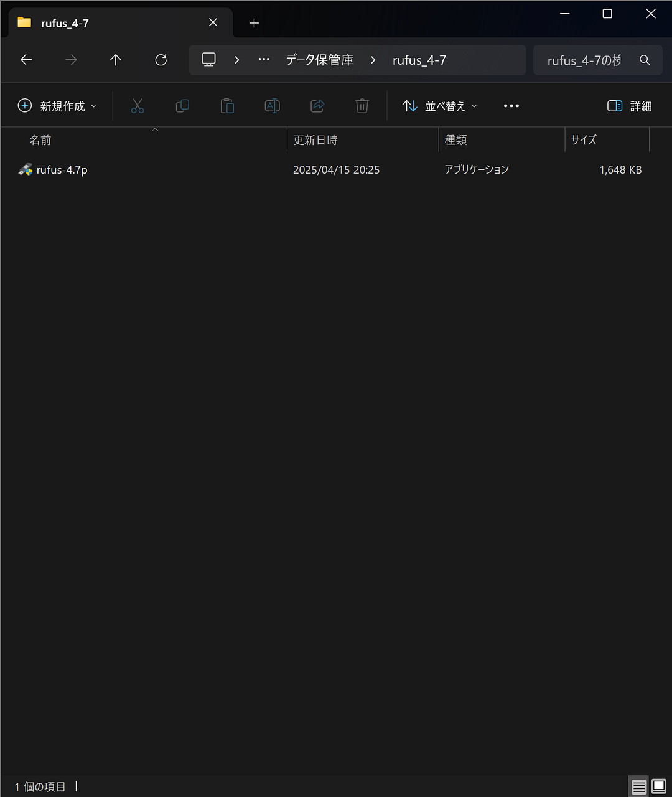Click the Delete trash can icon
672x797 pixels.
point(362,106)
